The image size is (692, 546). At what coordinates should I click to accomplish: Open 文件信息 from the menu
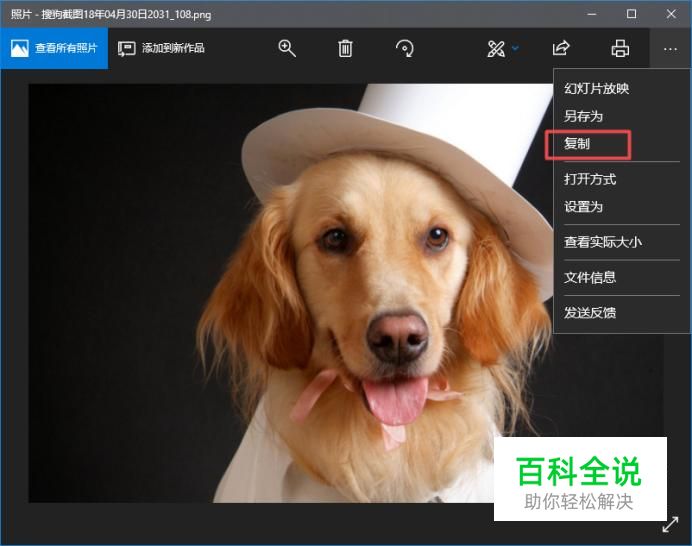click(590, 277)
